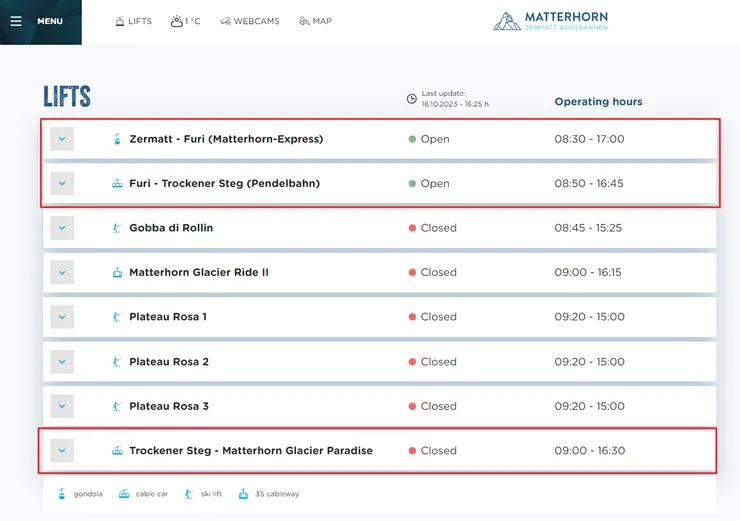740x521 pixels.
Task: Click green Open status dot for Furi - Trockener Steg
Action: pos(412,184)
